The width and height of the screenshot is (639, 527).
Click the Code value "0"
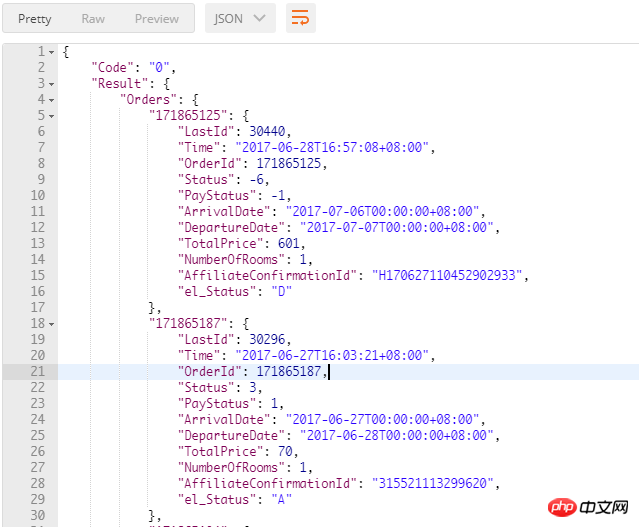click(x=159, y=68)
